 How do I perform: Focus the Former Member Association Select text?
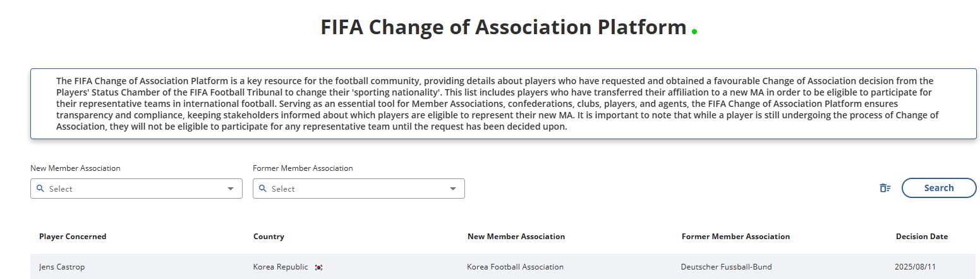[x=283, y=189]
